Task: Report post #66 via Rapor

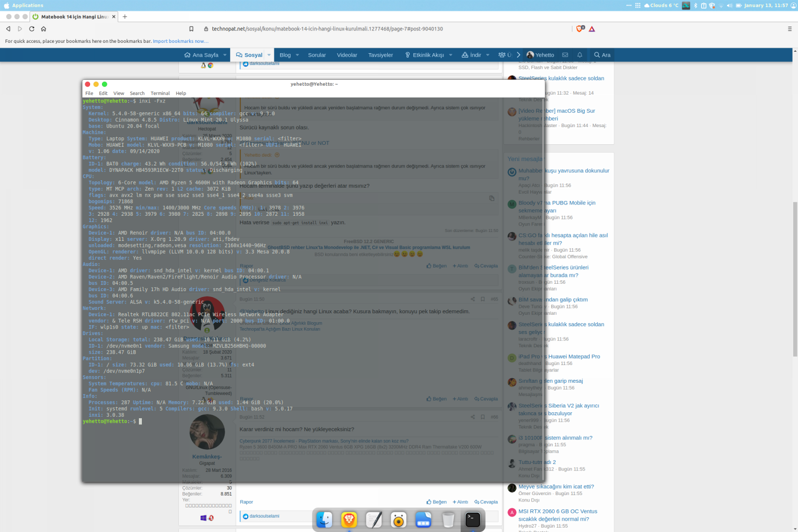Action: tap(246, 502)
